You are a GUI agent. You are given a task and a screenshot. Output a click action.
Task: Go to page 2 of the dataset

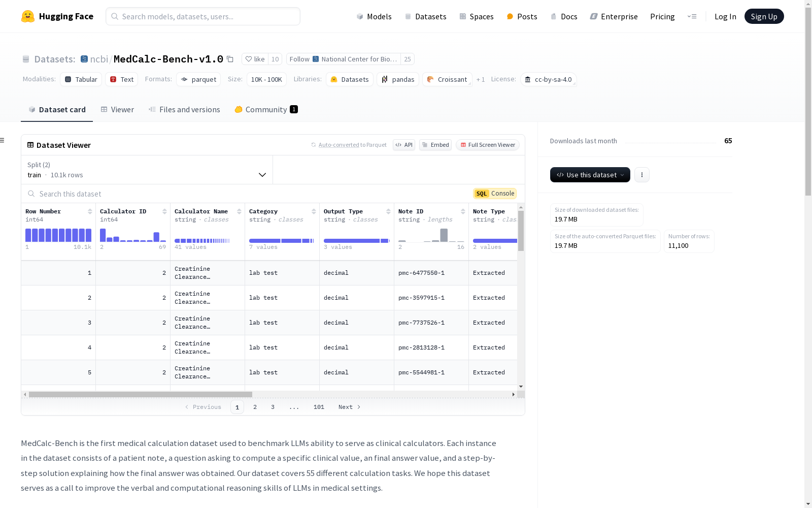[255, 407]
